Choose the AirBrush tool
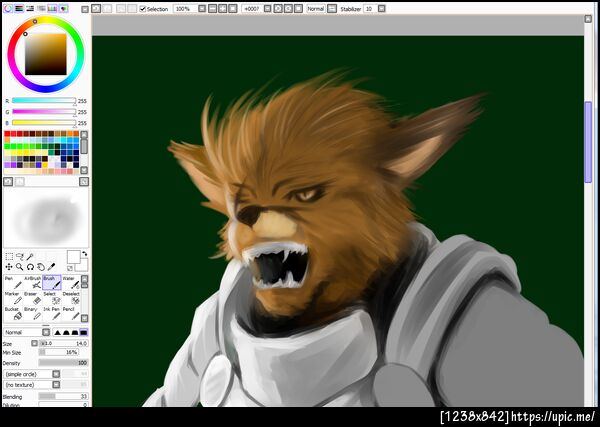600x427 pixels. (33, 282)
